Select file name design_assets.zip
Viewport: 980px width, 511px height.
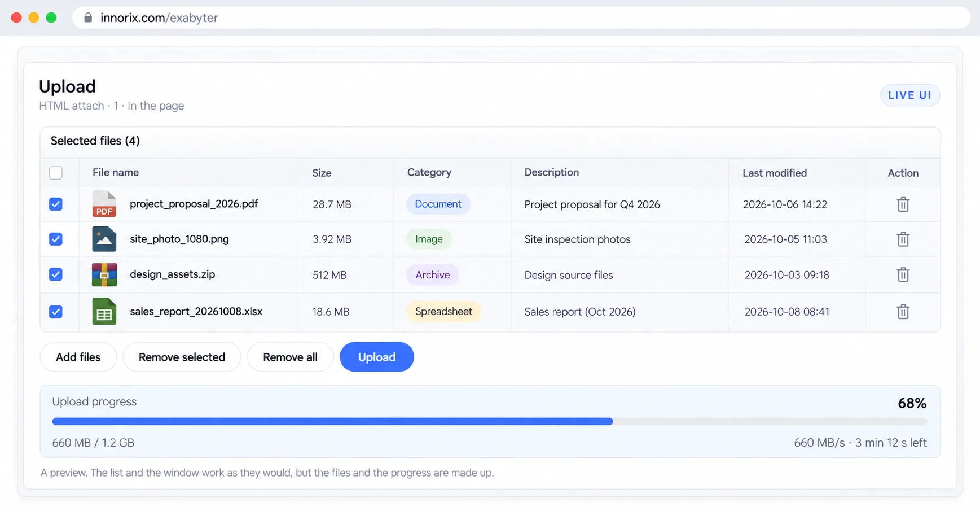pyautogui.click(x=172, y=274)
